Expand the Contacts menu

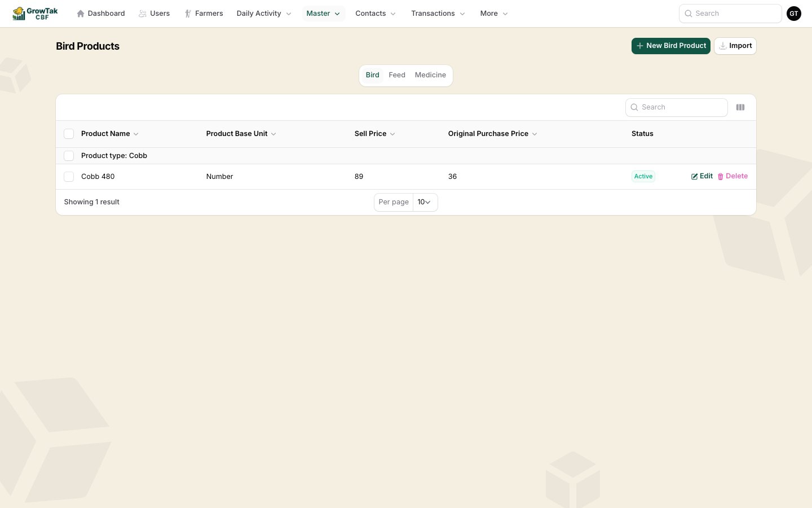[x=376, y=14]
